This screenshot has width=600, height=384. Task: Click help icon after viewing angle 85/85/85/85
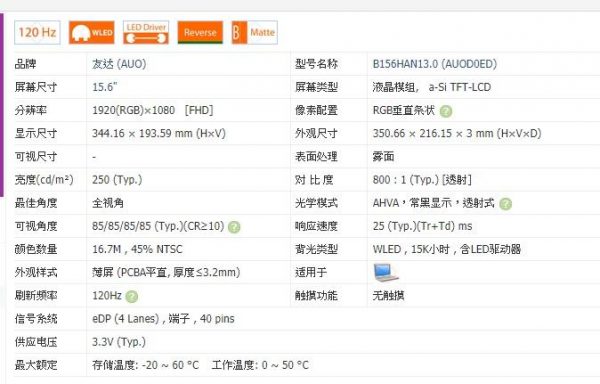coord(234,227)
